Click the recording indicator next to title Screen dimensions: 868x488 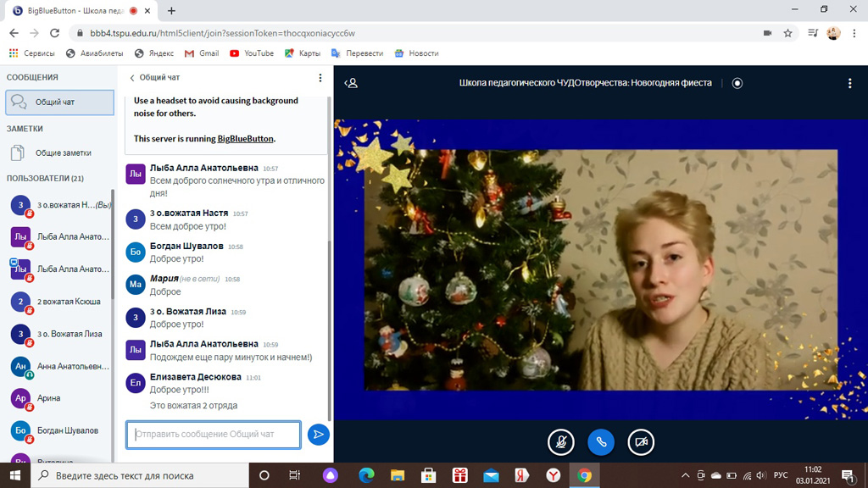[737, 83]
